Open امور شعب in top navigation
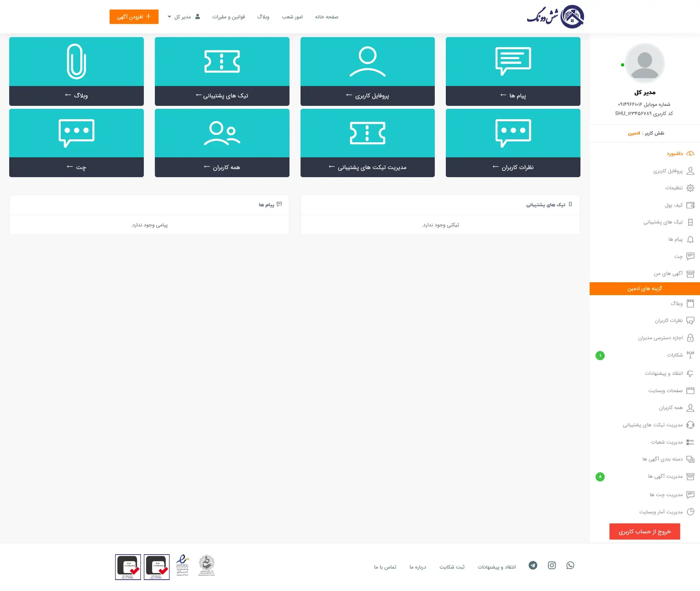700x591 pixels. [292, 17]
